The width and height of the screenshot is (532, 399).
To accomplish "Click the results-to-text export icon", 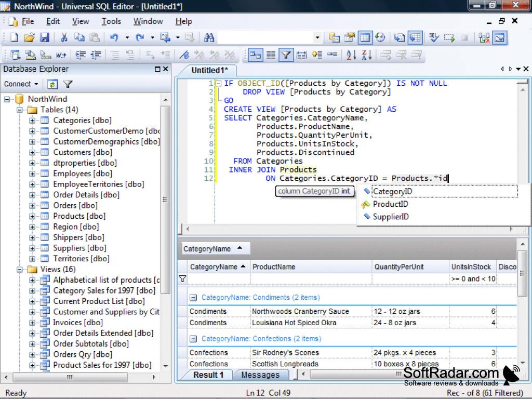I will coord(399,37).
